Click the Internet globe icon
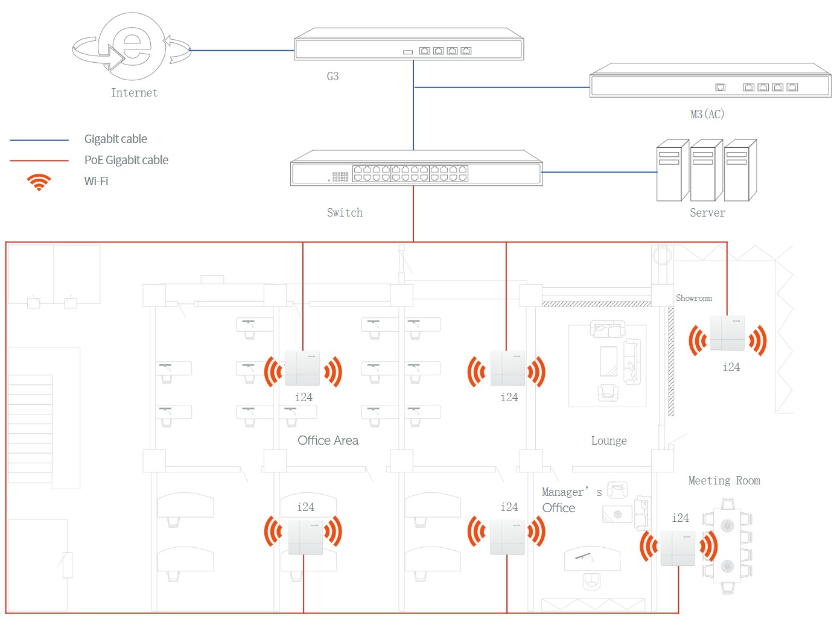The image size is (840, 622). click(132, 46)
